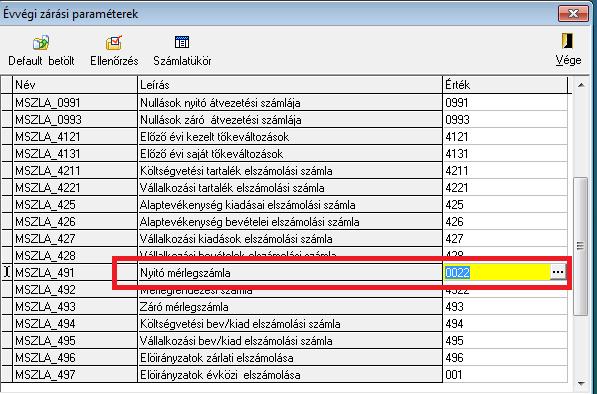597x394 pixels.
Task: Click the Név column header
Action: click(75, 85)
